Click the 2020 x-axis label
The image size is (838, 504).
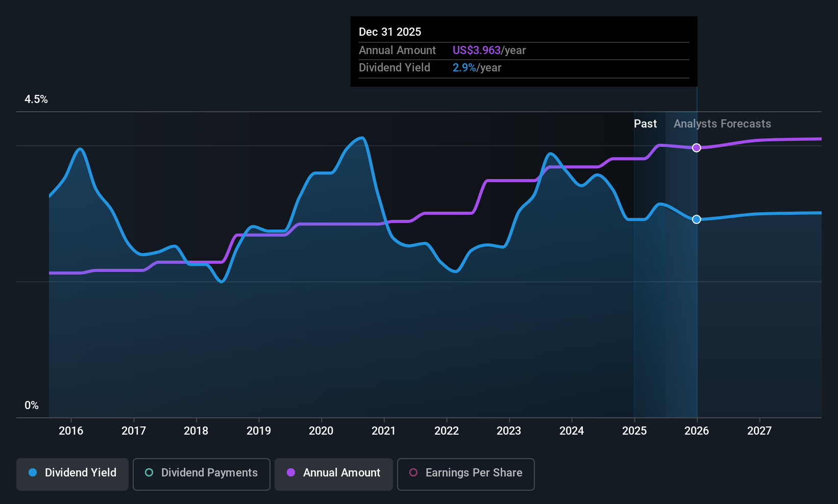coord(321,431)
